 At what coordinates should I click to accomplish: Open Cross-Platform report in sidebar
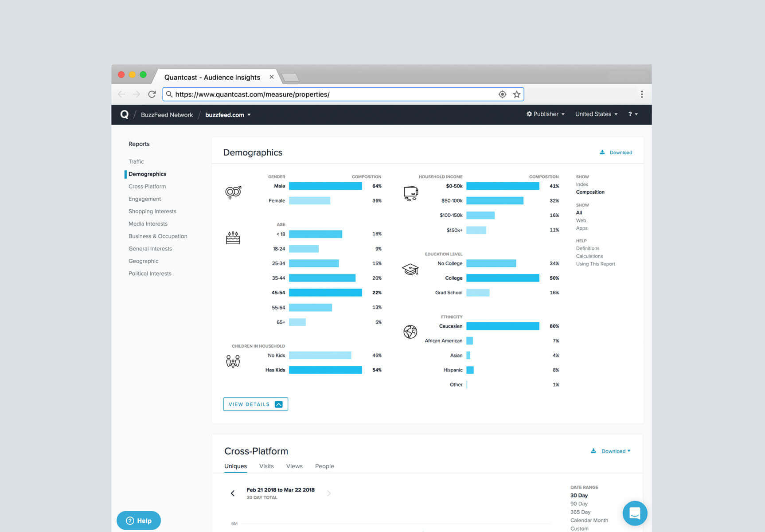point(147,186)
